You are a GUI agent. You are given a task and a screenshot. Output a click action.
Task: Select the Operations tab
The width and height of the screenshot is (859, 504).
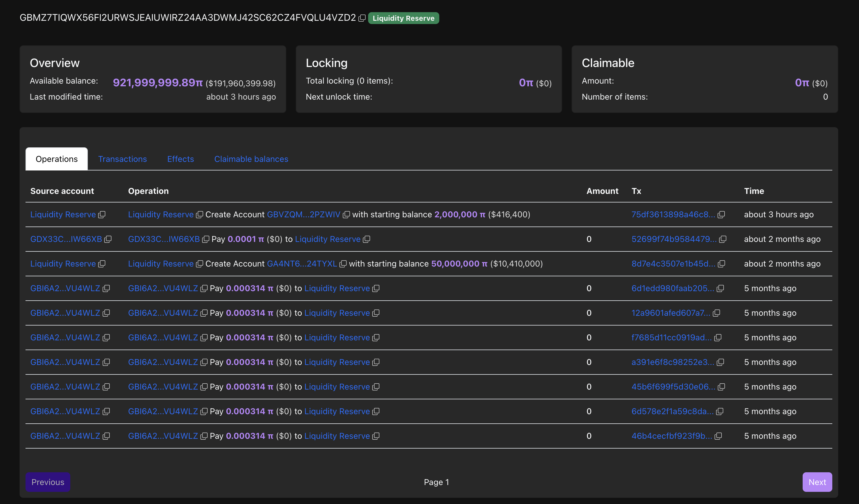tap(57, 159)
